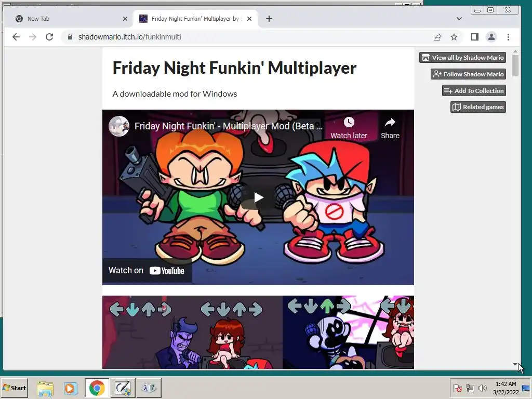The width and height of the screenshot is (532, 399).
Task: Open the Chrome profile avatar
Action: point(491,37)
